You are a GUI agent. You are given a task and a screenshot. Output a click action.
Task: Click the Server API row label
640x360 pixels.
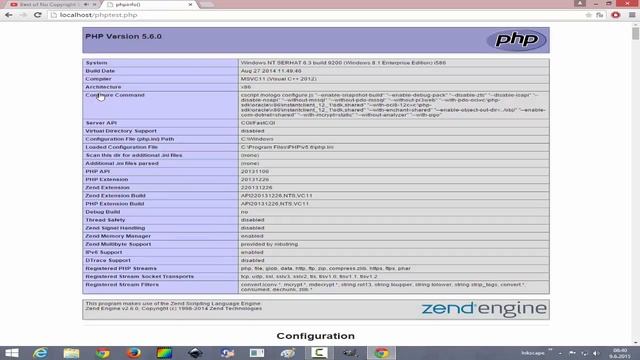101,123
